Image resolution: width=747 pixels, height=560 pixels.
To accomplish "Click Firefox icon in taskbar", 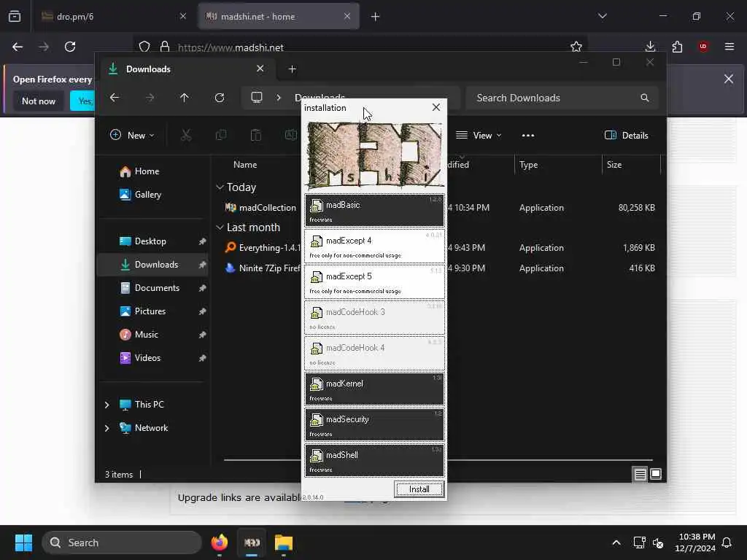I will coord(220,542).
